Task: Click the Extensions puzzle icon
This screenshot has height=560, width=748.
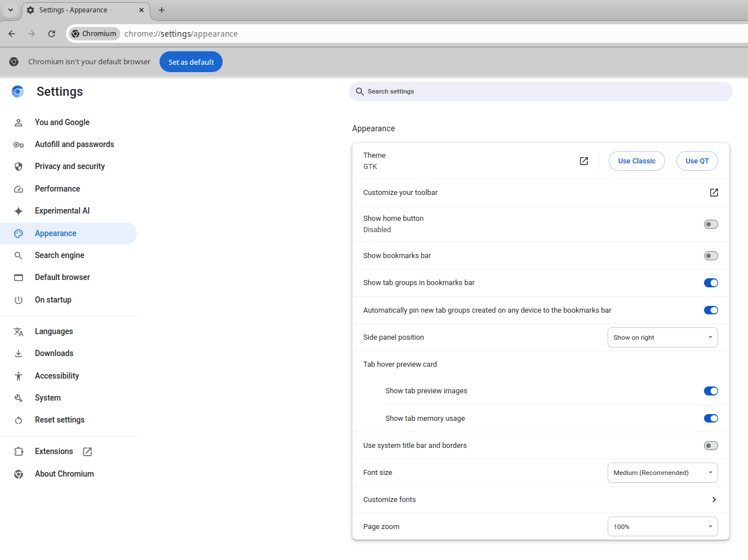Action: 19,451
